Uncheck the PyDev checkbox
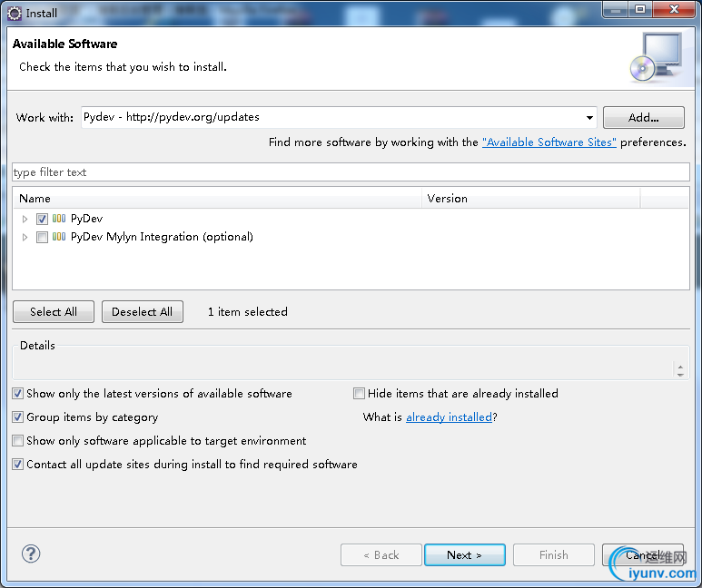702x588 pixels. pyautogui.click(x=42, y=219)
